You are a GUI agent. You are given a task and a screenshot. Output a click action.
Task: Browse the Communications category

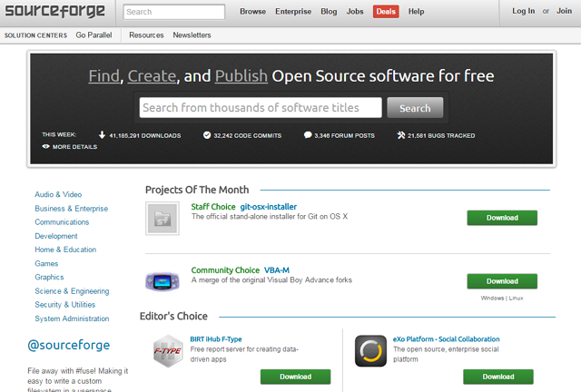pos(62,222)
